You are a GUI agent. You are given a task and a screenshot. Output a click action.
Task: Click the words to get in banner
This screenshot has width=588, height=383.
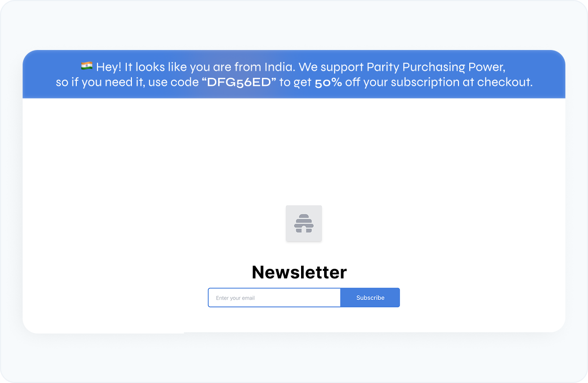(295, 82)
